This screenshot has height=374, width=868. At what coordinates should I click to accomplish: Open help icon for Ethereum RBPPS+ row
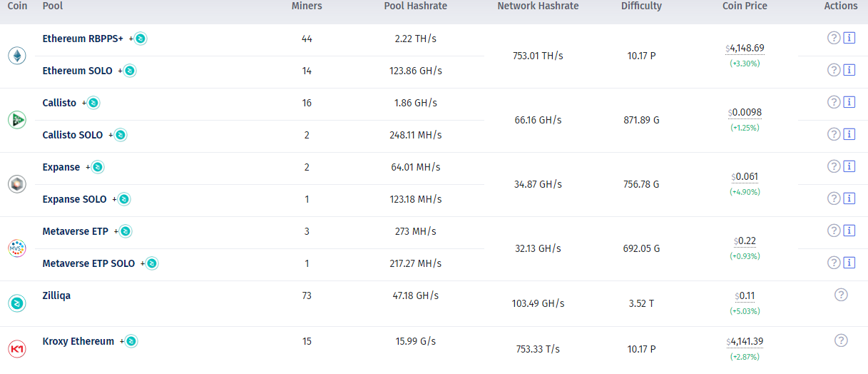[x=833, y=38]
